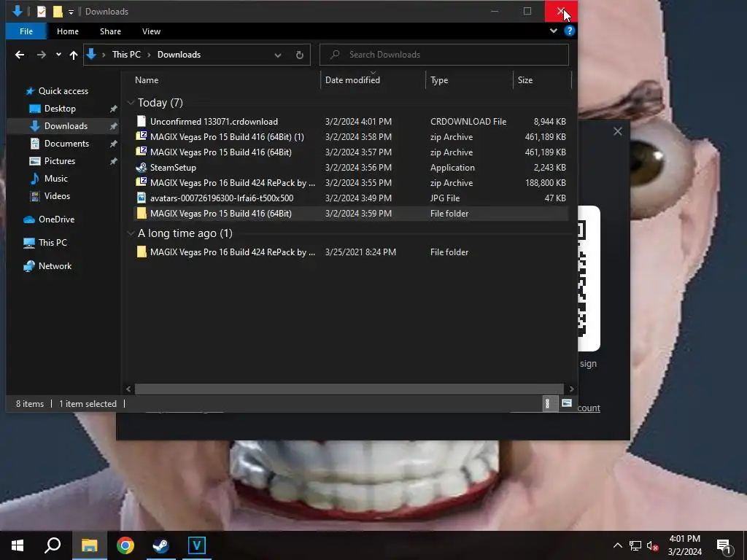Screen dimensions: 747x560
Task: Open the File menu
Action: 26,31
